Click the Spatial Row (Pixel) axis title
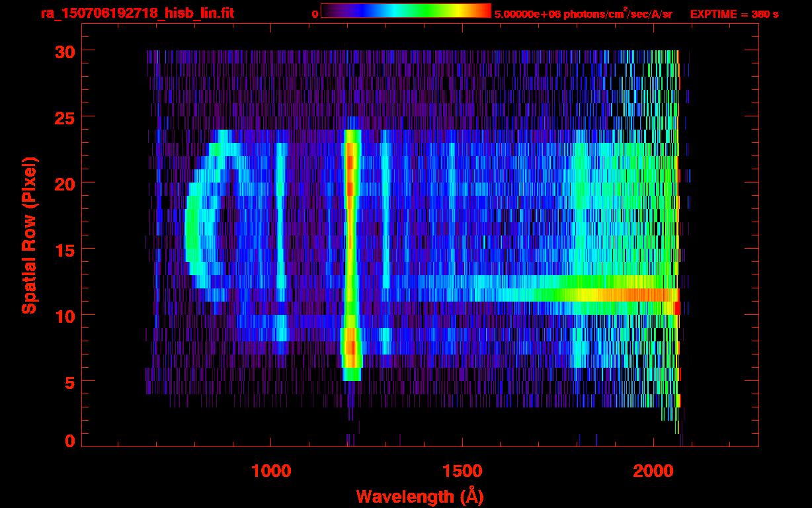The height and width of the screenshot is (508, 812). 29,235
